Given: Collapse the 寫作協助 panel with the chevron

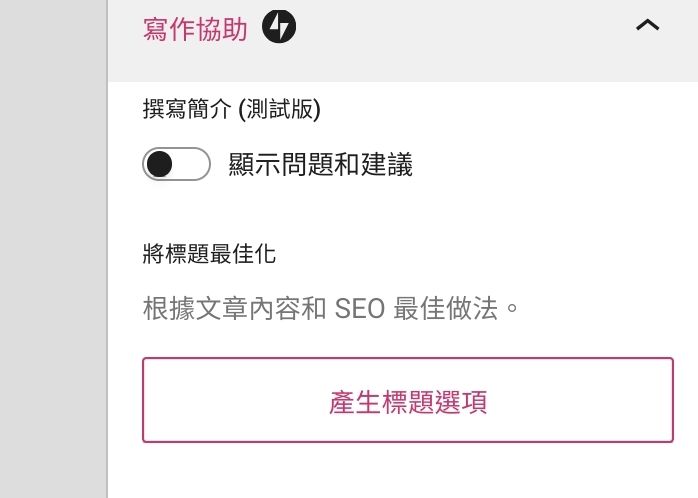Looking at the screenshot, I should pyautogui.click(x=647, y=26).
